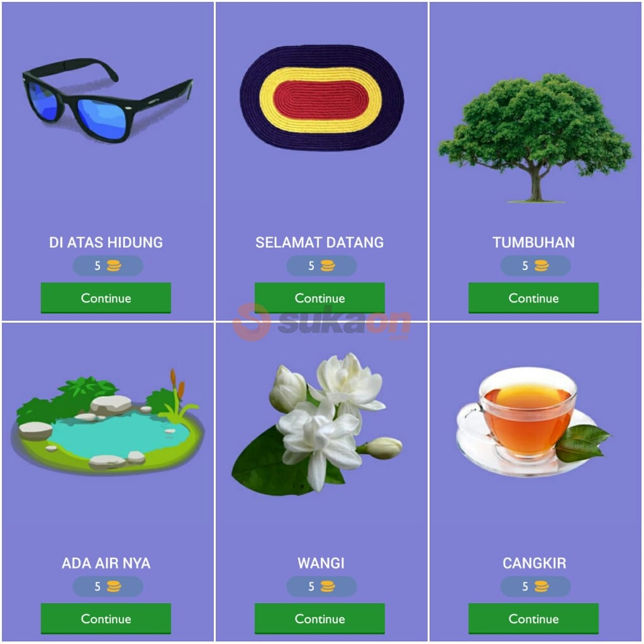
Task: Click coin icon under SELAMAT DATANG
Action: coord(328,266)
